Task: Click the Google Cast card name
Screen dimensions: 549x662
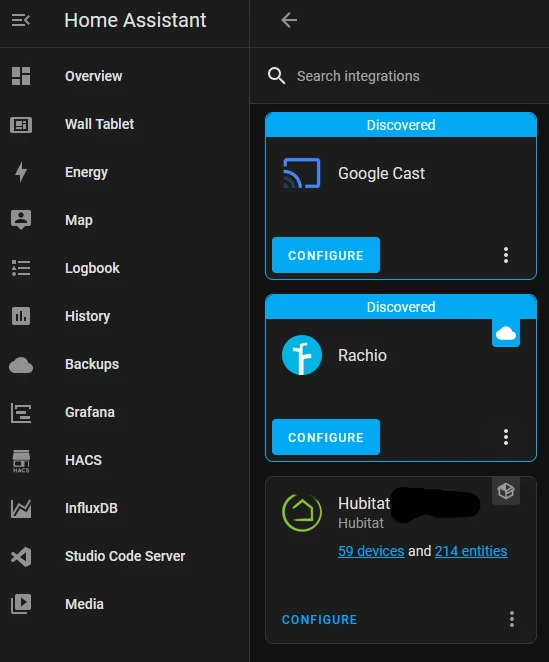Action: click(x=381, y=174)
